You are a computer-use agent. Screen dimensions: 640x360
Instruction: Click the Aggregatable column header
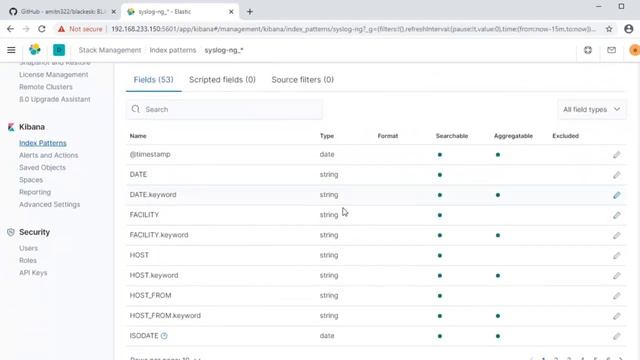point(513,136)
